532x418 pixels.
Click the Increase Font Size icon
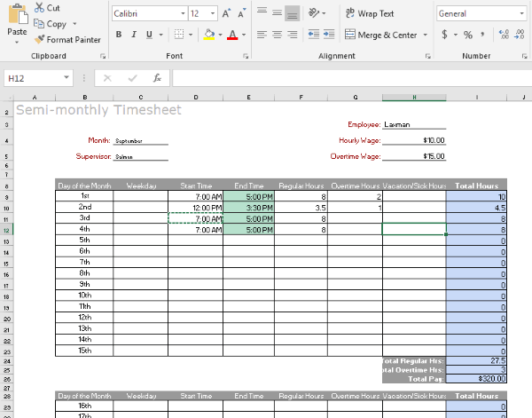tap(228, 13)
